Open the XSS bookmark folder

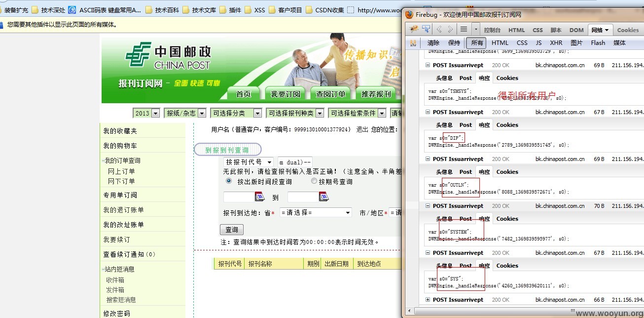[x=254, y=10]
